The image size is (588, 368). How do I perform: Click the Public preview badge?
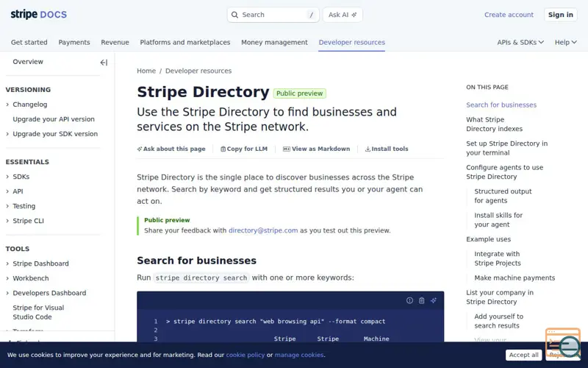pyautogui.click(x=300, y=93)
